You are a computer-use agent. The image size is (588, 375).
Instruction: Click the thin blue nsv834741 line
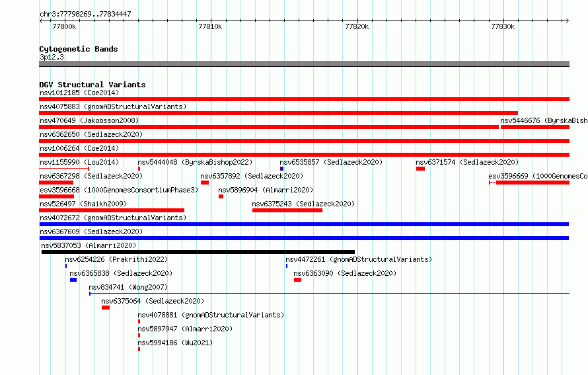coord(329,294)
